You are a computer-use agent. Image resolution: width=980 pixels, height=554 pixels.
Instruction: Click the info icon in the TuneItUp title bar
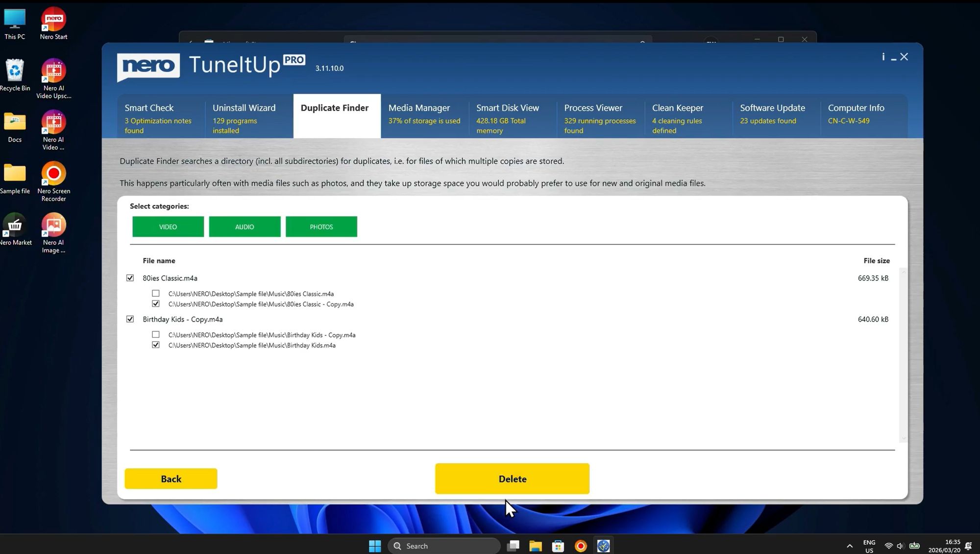883,57
